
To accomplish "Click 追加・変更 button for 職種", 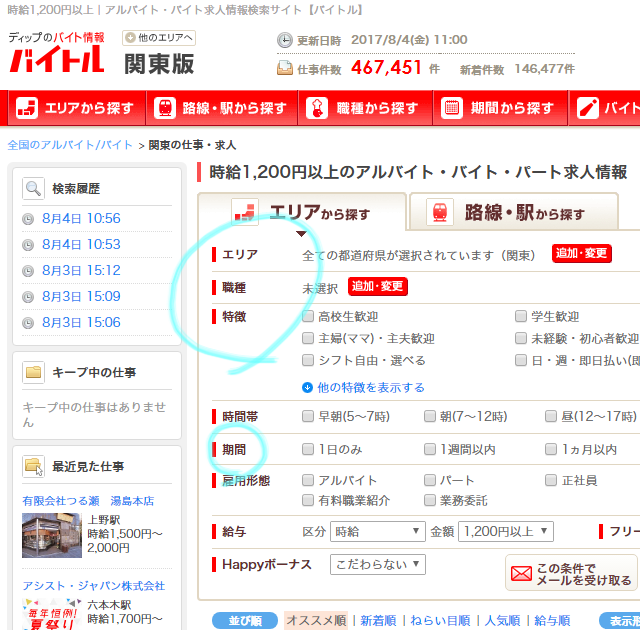I will pos(378,287).
